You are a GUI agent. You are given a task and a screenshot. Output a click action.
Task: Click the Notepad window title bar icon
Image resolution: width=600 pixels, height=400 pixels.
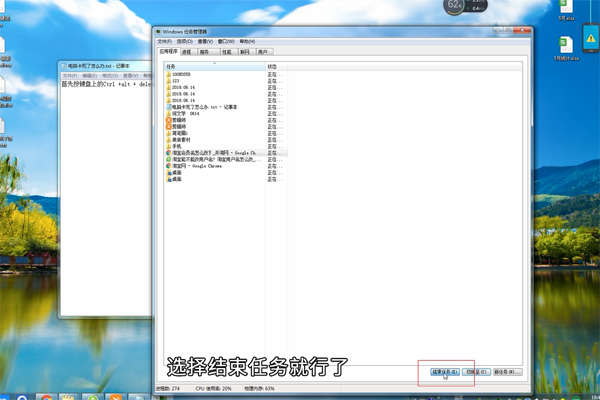64,66
